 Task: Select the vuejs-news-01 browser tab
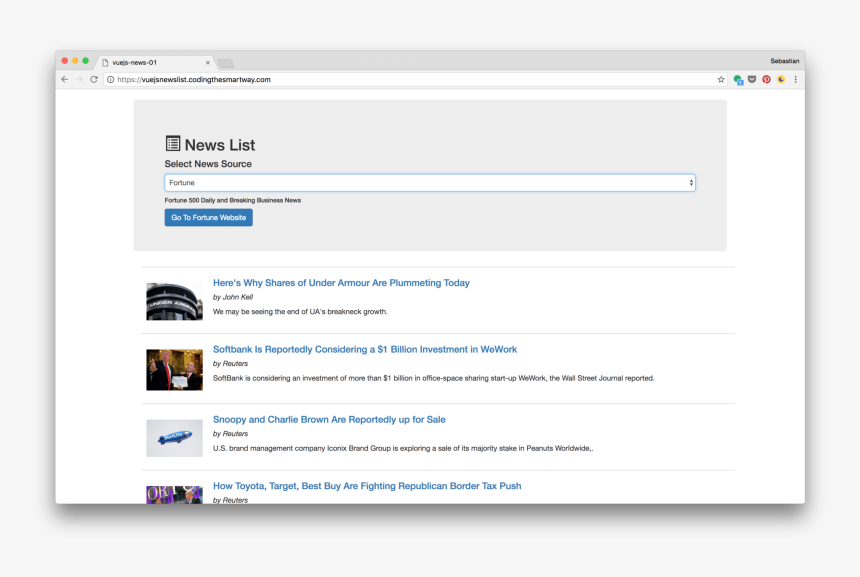154,63
